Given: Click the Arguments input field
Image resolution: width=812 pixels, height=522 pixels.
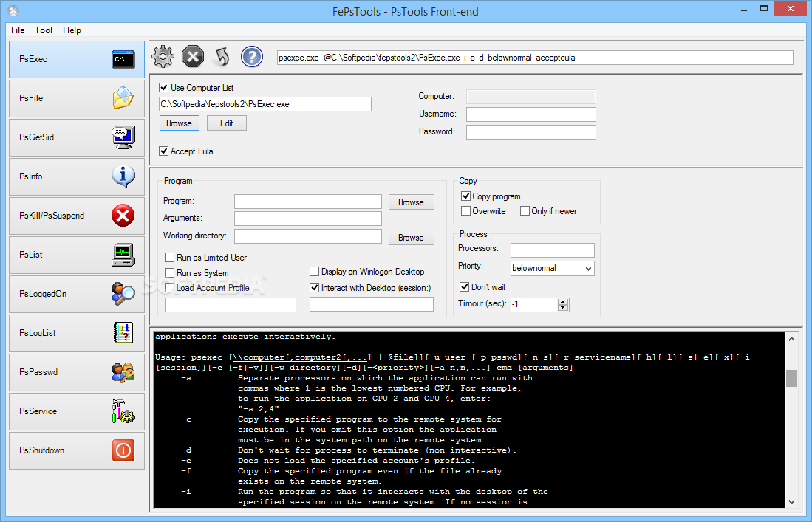Looking at the screenshot, I should 308,219.
